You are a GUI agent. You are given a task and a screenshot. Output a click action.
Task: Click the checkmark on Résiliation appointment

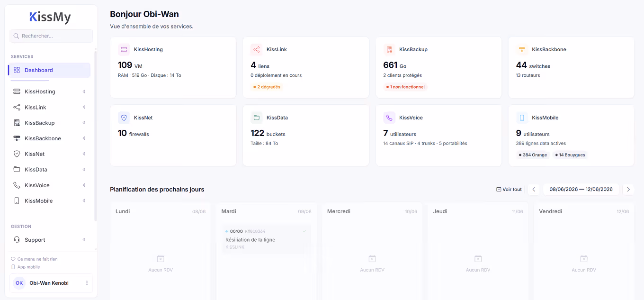coord(304,231)
